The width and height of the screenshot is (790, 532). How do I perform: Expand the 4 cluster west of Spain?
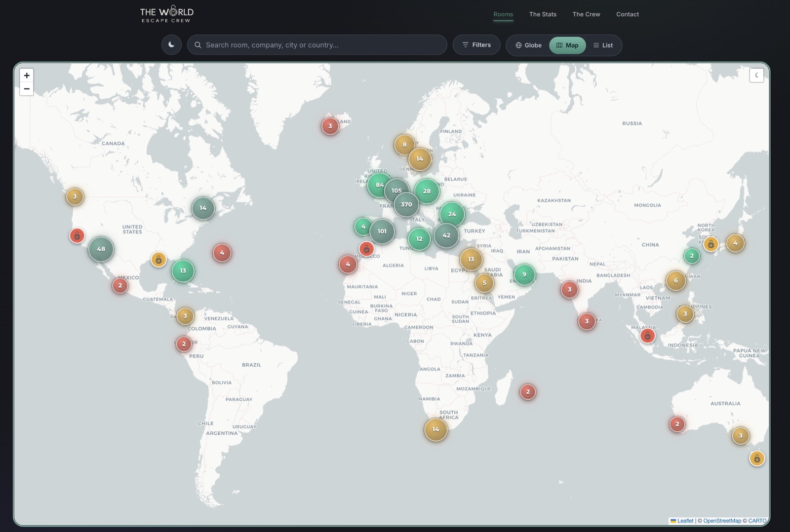[363, 227]
